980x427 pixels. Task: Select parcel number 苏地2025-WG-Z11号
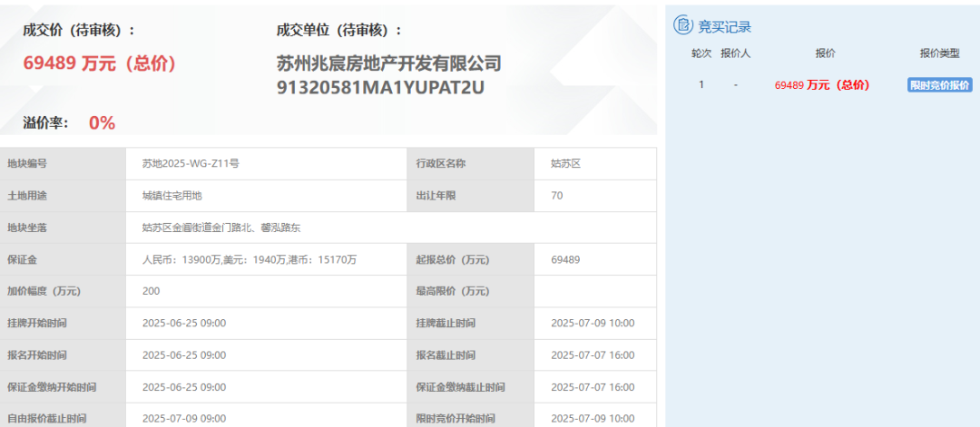click(x=191, y=164)
